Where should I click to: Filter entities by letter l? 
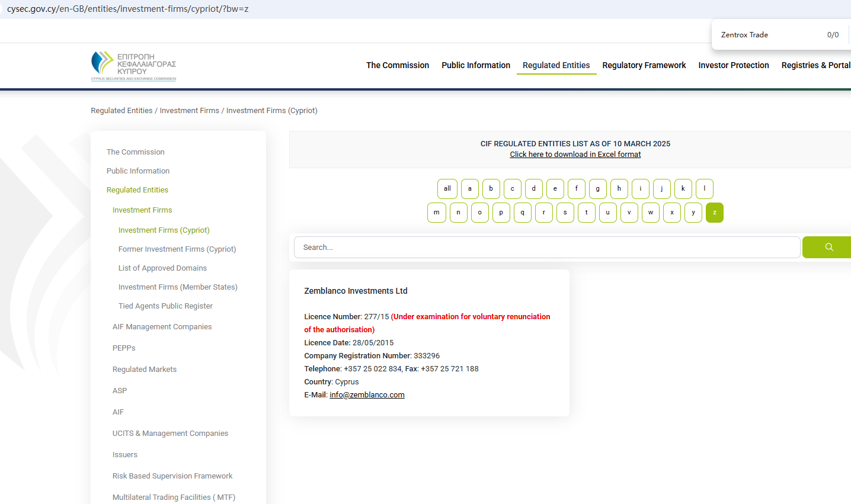[705, 189]
